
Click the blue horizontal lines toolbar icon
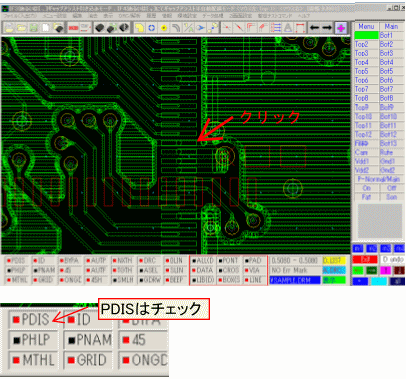(x=276, y=28)
